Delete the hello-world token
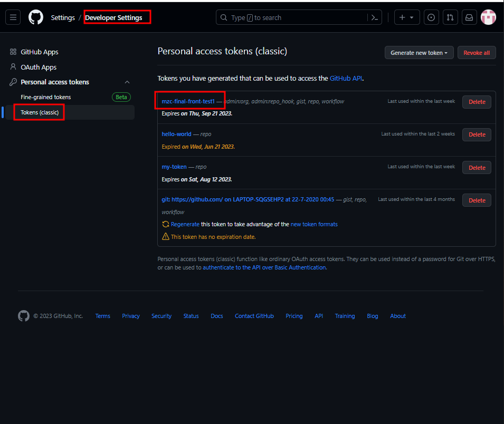The height and width of the screenshot is (424, 504). coord(477,134)
